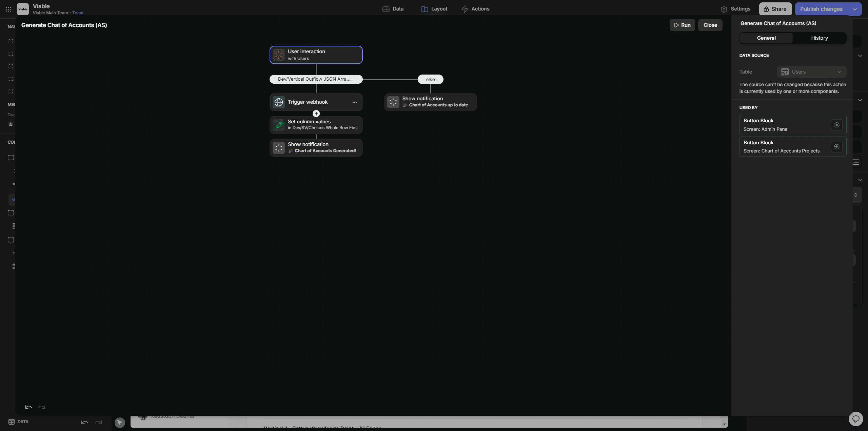Screen dimensions: 868x431
Task: Close the action editor
Action: point(710,25)
